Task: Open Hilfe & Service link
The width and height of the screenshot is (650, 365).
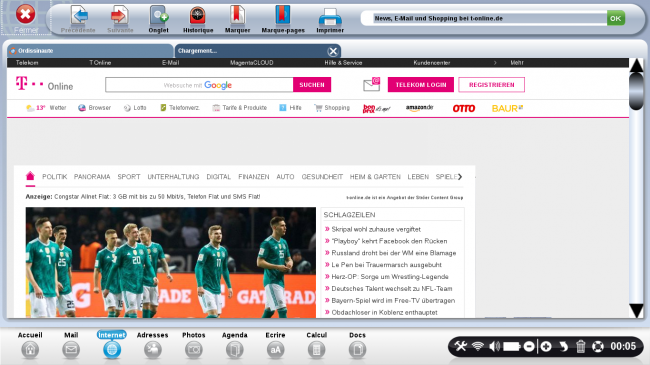Action: coord(343,63)
